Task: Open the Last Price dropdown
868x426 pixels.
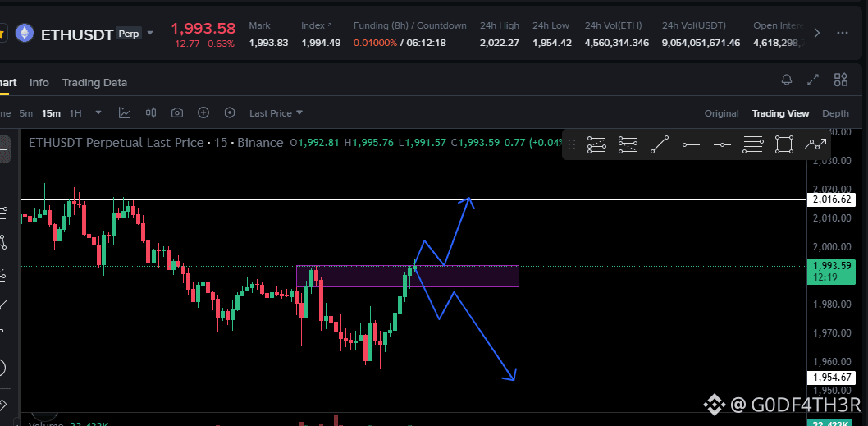Action: pyautogui.click(x=276, y=113)
